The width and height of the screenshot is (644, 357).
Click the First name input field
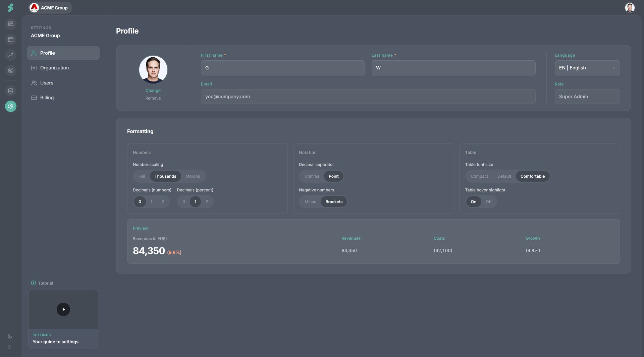[283, 68]
